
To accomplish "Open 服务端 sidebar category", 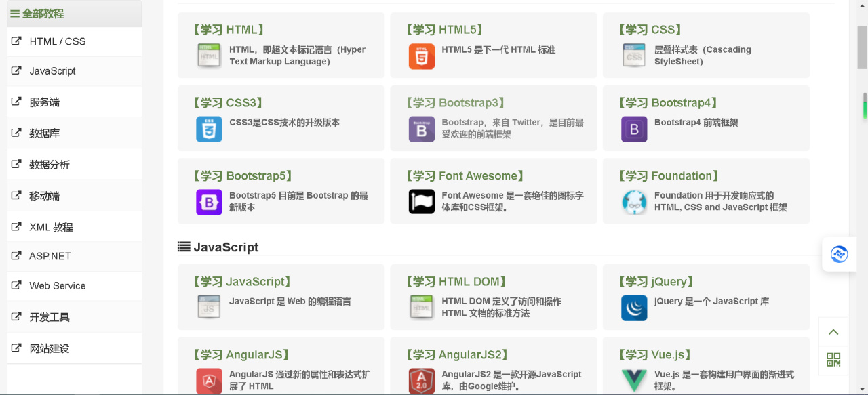I will click(75, 102).
